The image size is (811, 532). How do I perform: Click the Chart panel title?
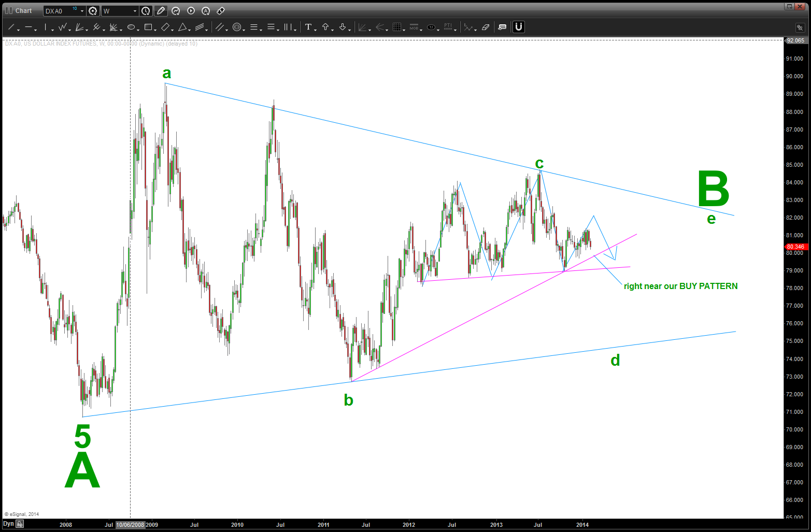coord(23,11)
